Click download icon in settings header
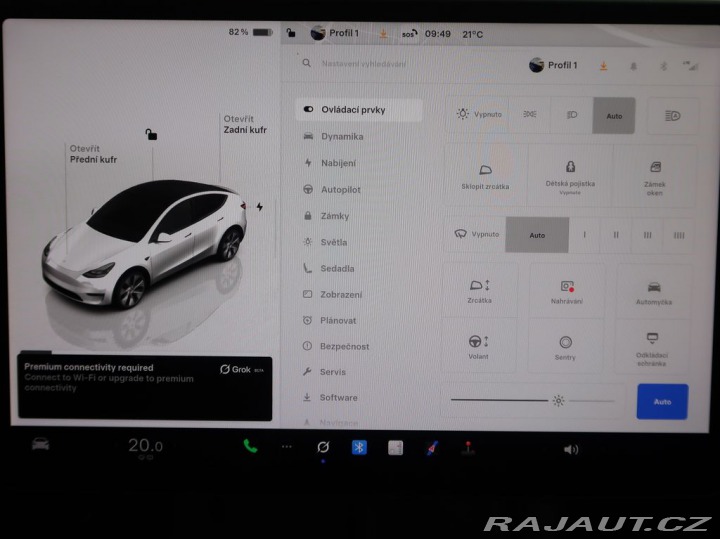Screen dimensions: 720x539 point(603,67)
